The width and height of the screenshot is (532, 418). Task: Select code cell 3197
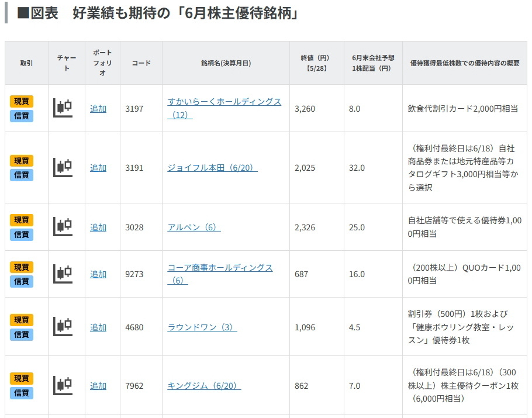pyautogui.click(x=134, y=109)
